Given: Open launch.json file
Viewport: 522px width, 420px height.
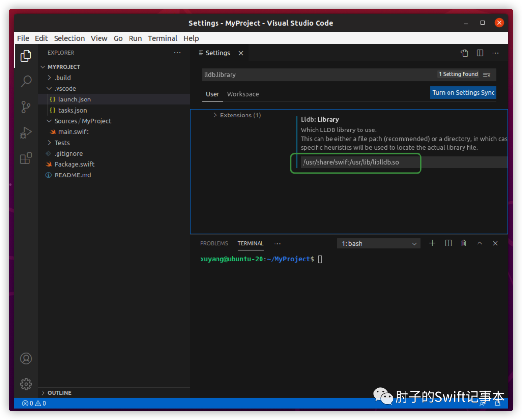Looking at the screenshot, I should pyautogui.click(x=114, y=99).
